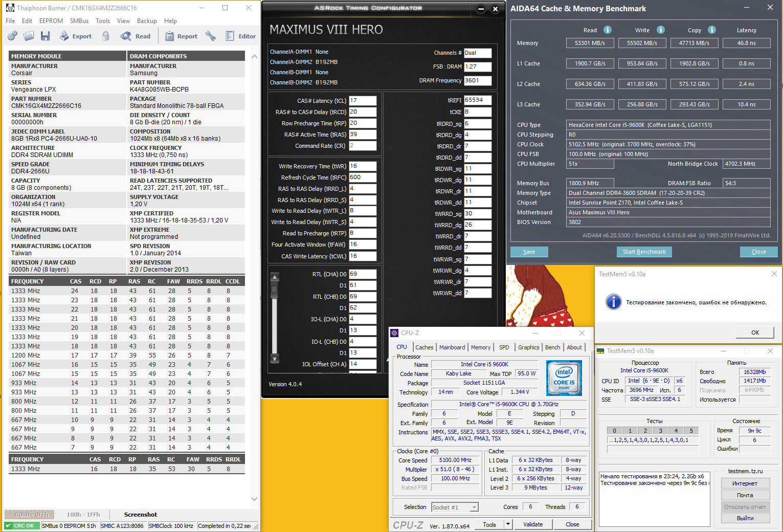This screenshot has width=783, height=532.
Task: Click Save in AIDA64 benchmark window
Action: pos(529,252)
